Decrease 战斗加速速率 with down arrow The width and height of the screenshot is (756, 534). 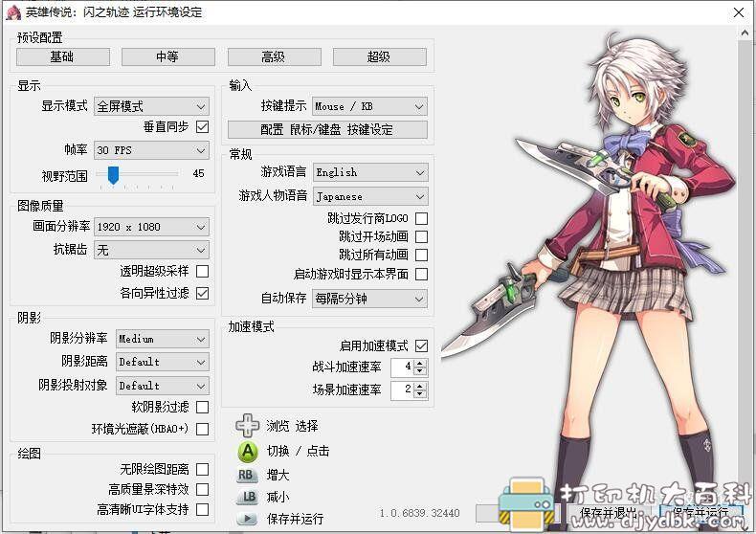(420, 371)
